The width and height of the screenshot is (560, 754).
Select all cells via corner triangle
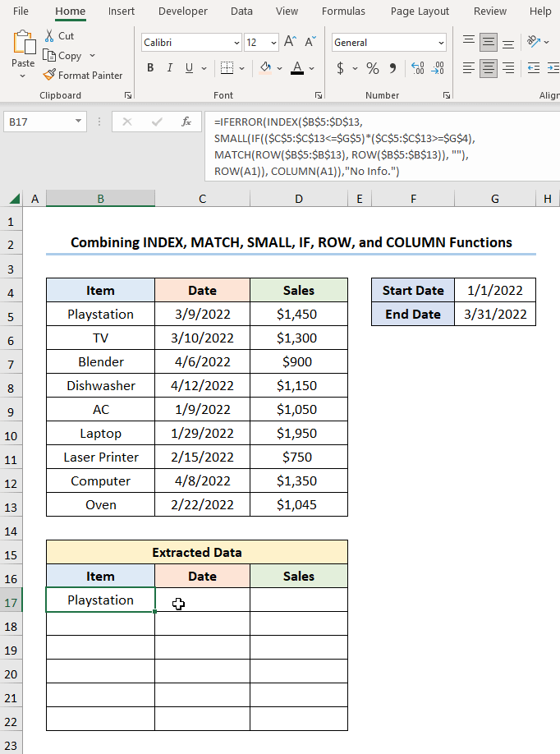14,199
